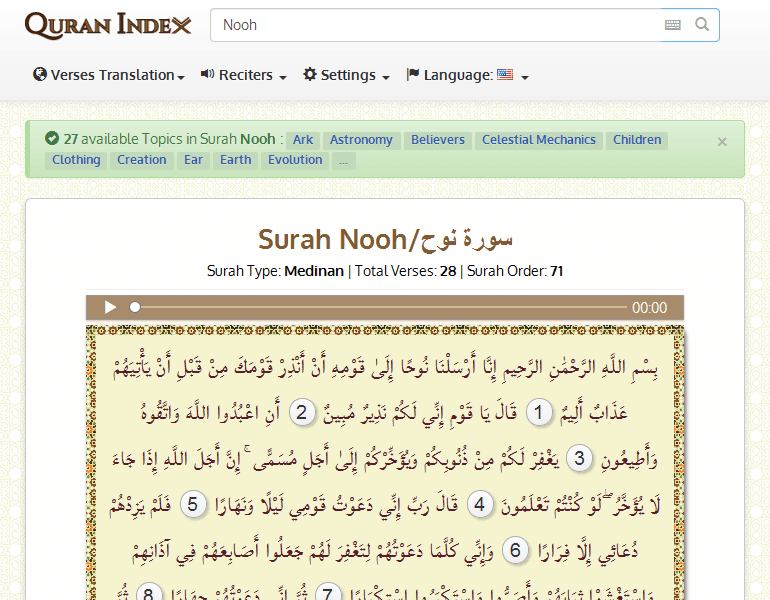Change Language via flag dropdown
Viewport: 770px width, 600px height.
tap(467, 75)
